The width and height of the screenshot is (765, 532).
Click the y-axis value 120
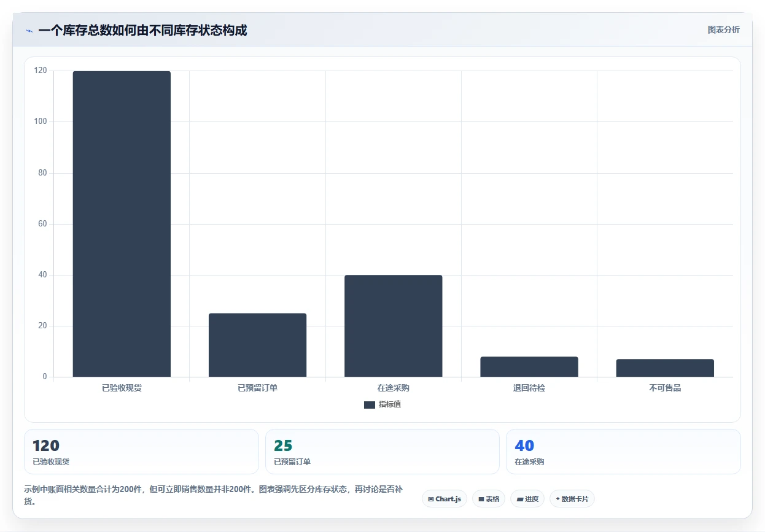41,71
